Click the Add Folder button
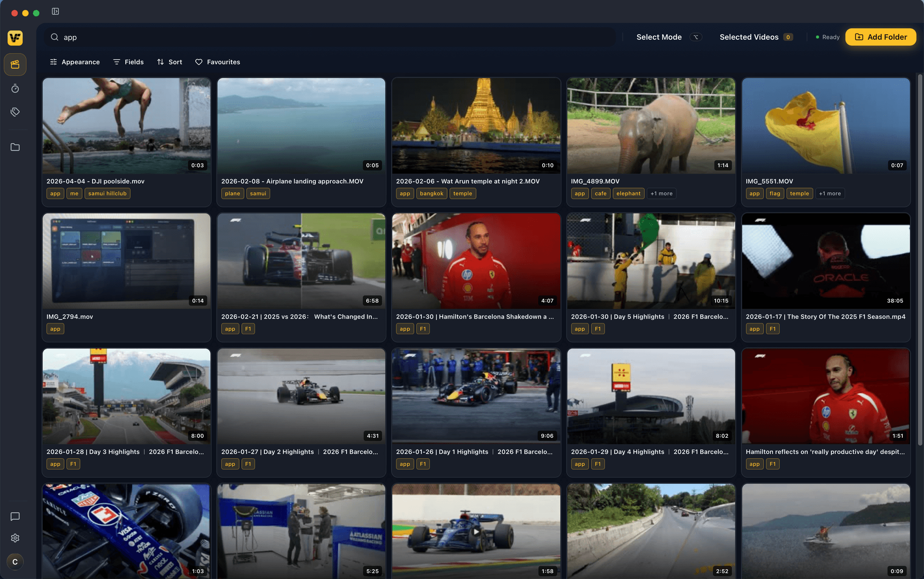Screen dimensions: 924x579 pyautogui.click(x=880, y=37)
